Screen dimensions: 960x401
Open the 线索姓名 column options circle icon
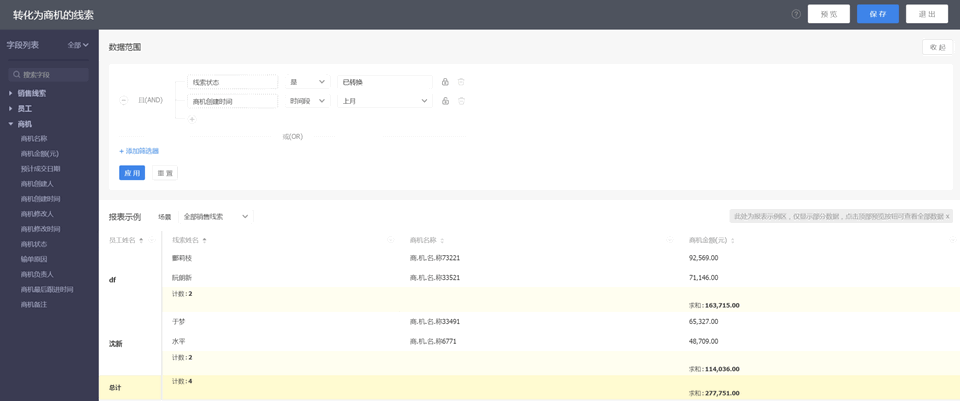391,240
